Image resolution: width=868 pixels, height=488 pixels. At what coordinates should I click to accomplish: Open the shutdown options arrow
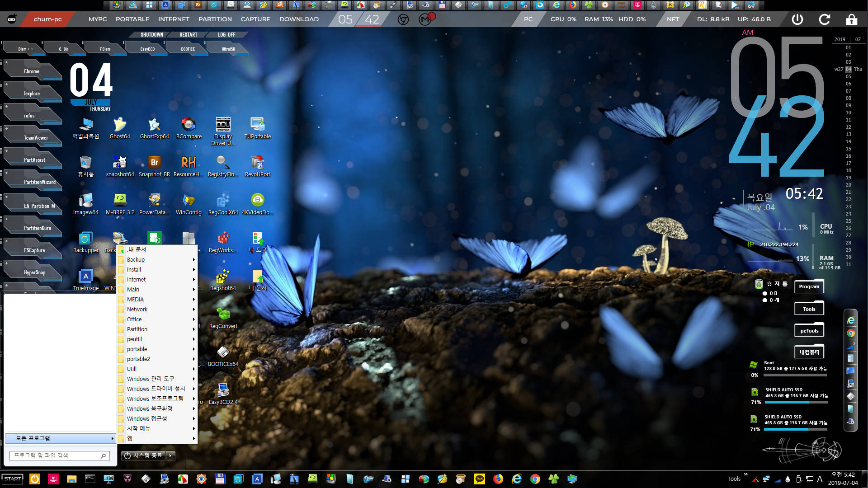tap(170, 455)
